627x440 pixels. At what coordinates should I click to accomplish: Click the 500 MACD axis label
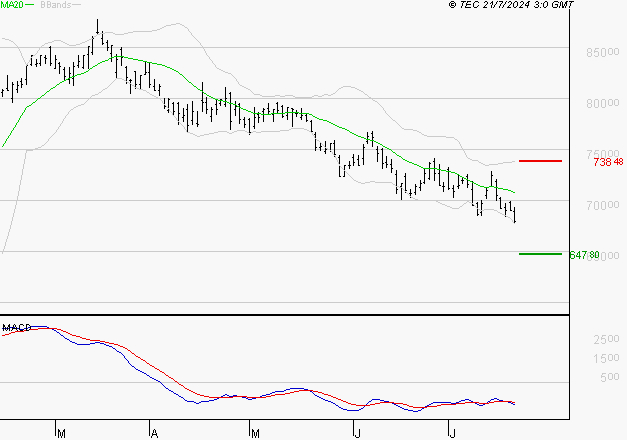[610, 377]
